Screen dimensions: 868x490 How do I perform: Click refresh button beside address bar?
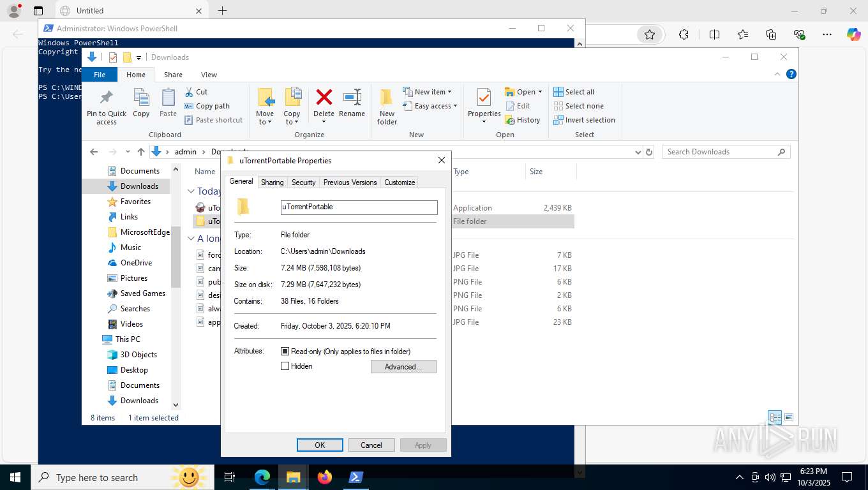(x=649, y=152)
